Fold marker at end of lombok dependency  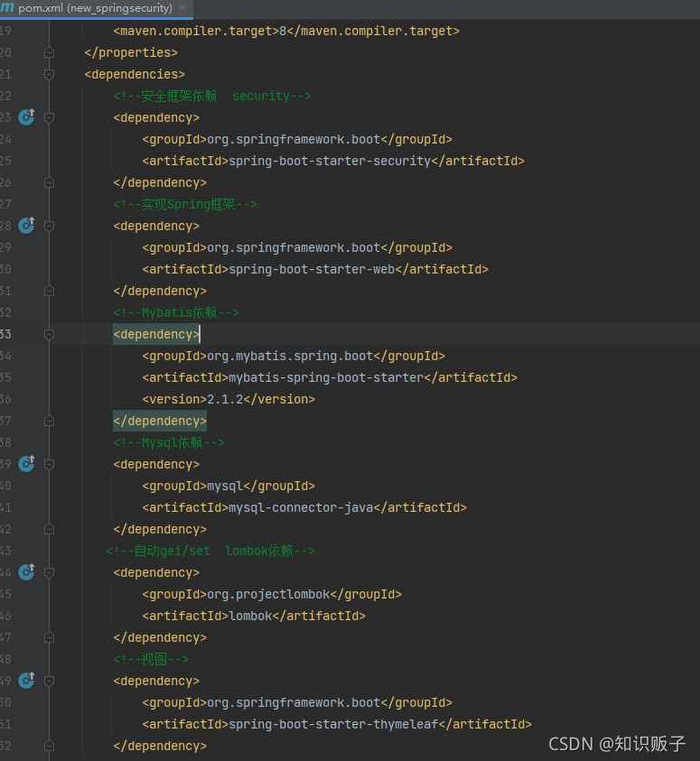pos(49,637)
